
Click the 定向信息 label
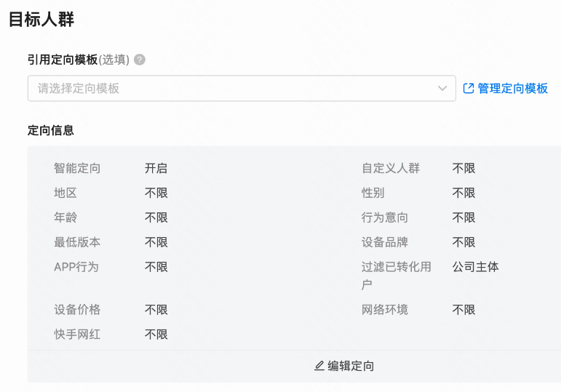point(51,131)
